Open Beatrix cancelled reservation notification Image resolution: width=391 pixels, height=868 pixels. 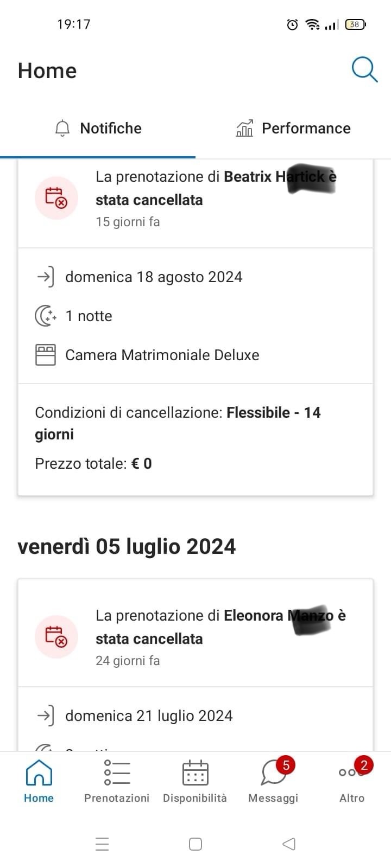pos(215,188)
